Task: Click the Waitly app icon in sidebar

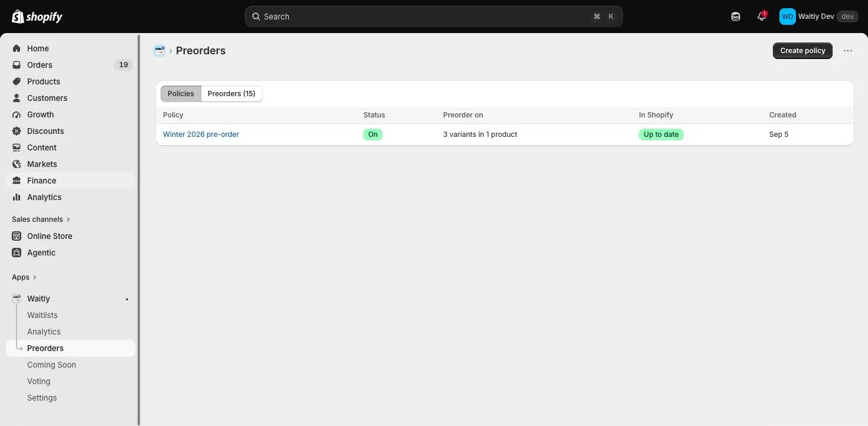Action: pos(17,299)
